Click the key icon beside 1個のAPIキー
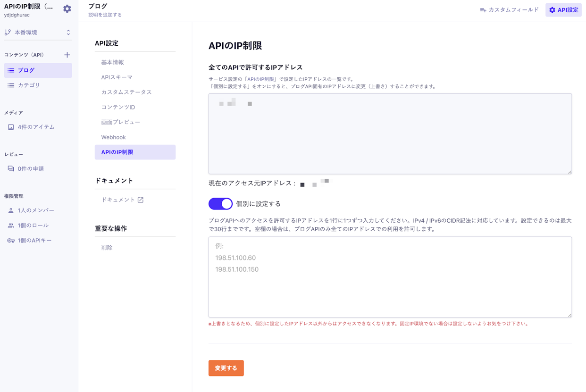586x392 pixels. pos(11,241)
